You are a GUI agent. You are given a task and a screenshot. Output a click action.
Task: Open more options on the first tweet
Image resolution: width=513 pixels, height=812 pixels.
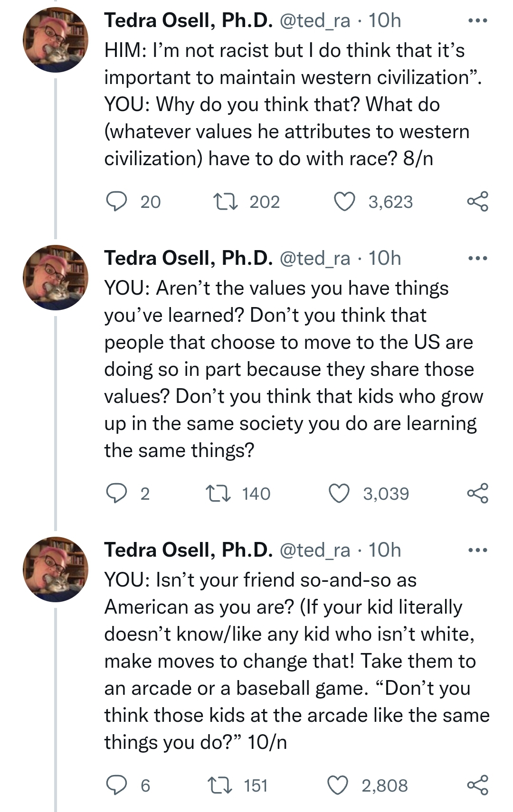(x=477, y=21)
